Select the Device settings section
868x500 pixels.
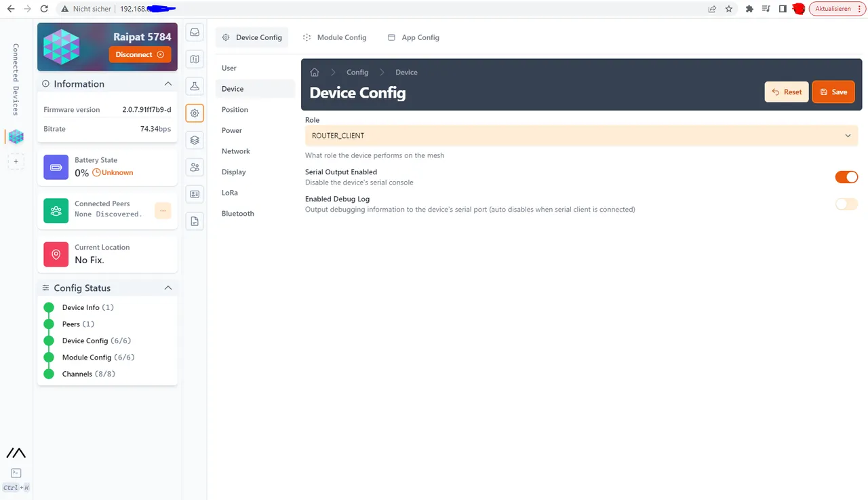click(255, 89)
